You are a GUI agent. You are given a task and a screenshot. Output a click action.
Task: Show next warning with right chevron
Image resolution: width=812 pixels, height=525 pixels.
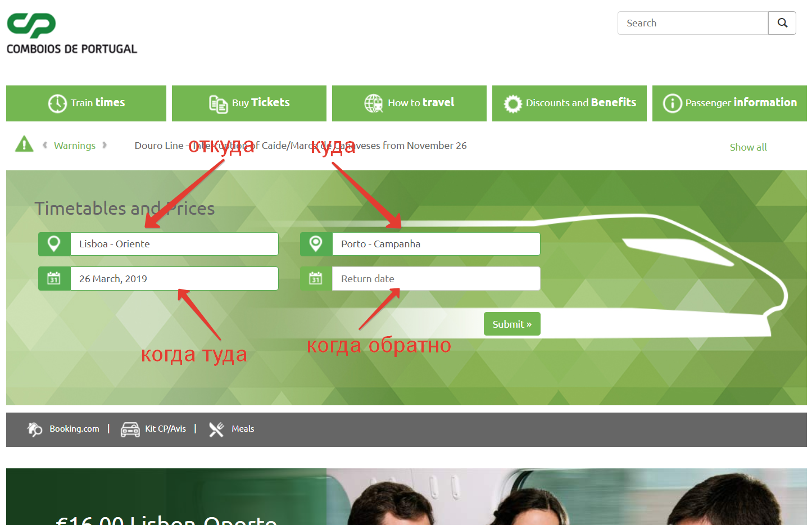click(105, 145)
